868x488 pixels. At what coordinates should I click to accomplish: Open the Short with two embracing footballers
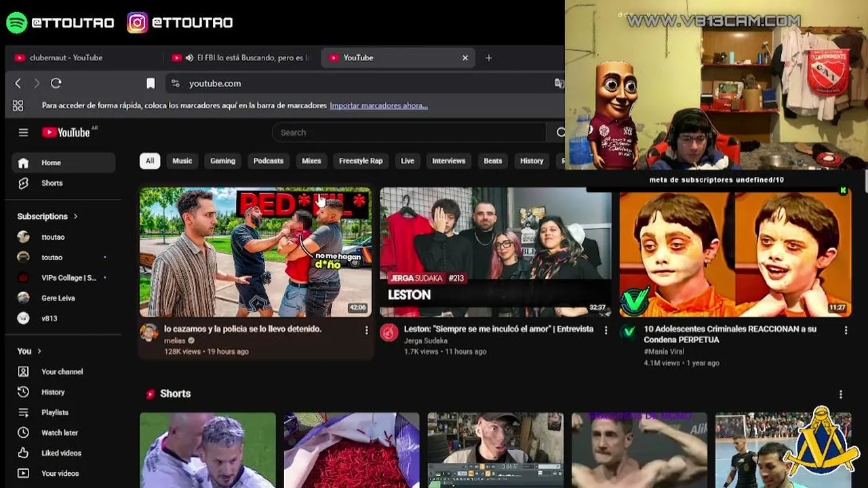208,450
